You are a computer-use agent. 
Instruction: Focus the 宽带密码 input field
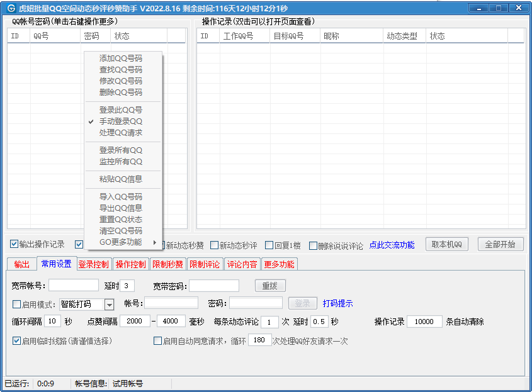[214, 286]
